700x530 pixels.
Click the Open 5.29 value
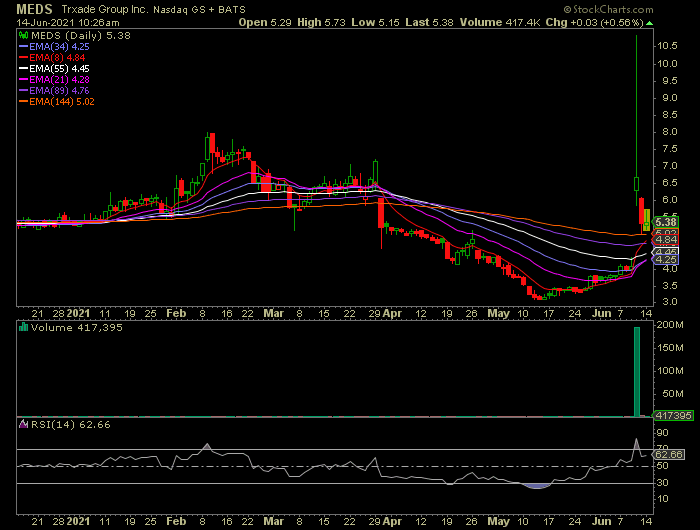click(265, 22)
